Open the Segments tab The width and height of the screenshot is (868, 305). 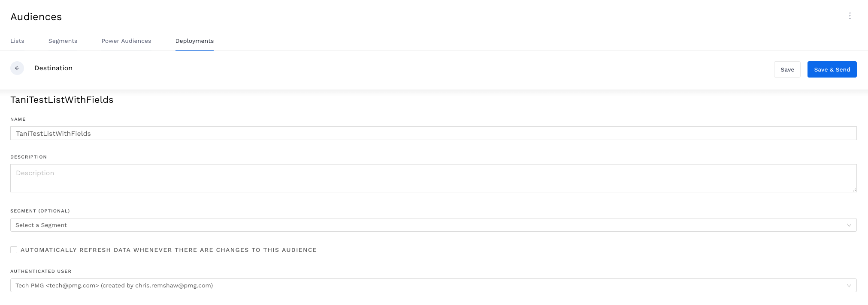[63, 41]
